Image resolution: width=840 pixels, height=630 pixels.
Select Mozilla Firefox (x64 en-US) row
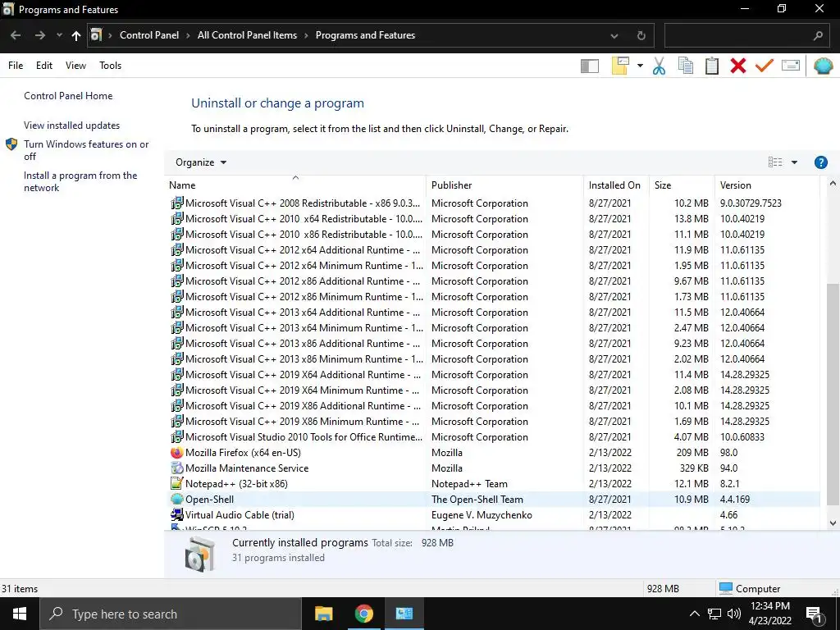493,453
